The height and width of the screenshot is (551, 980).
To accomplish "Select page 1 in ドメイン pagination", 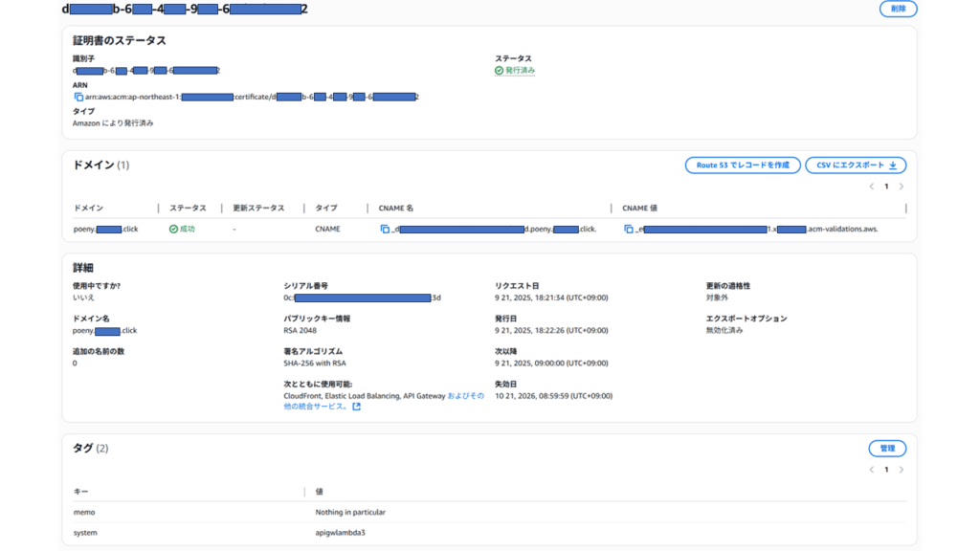I will 886,187.
